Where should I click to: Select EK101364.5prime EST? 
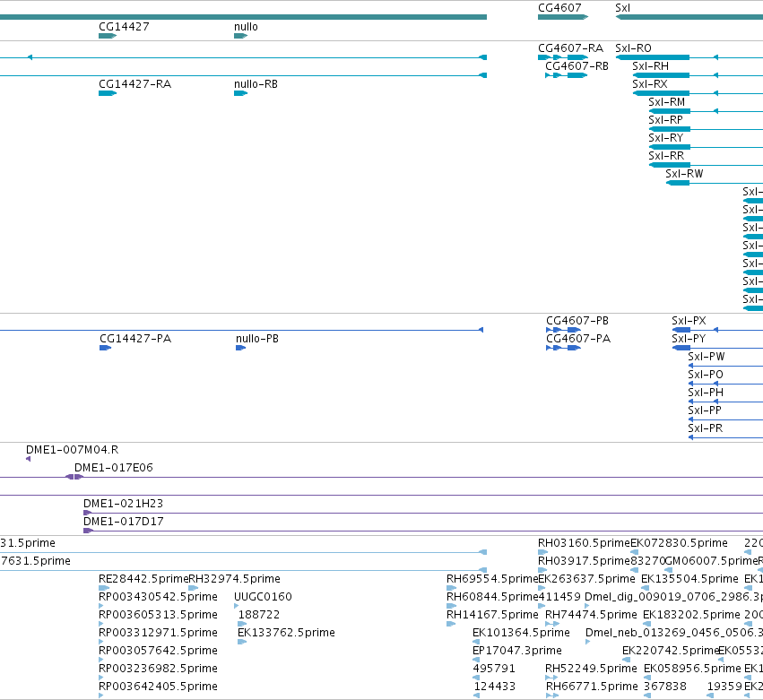pyautogui.click(x=476, y=642)
